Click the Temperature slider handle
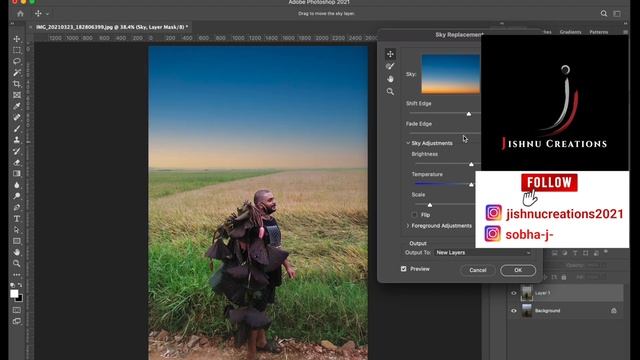The width and height of the screenshot is (640, 360). (x=471, y=184)
